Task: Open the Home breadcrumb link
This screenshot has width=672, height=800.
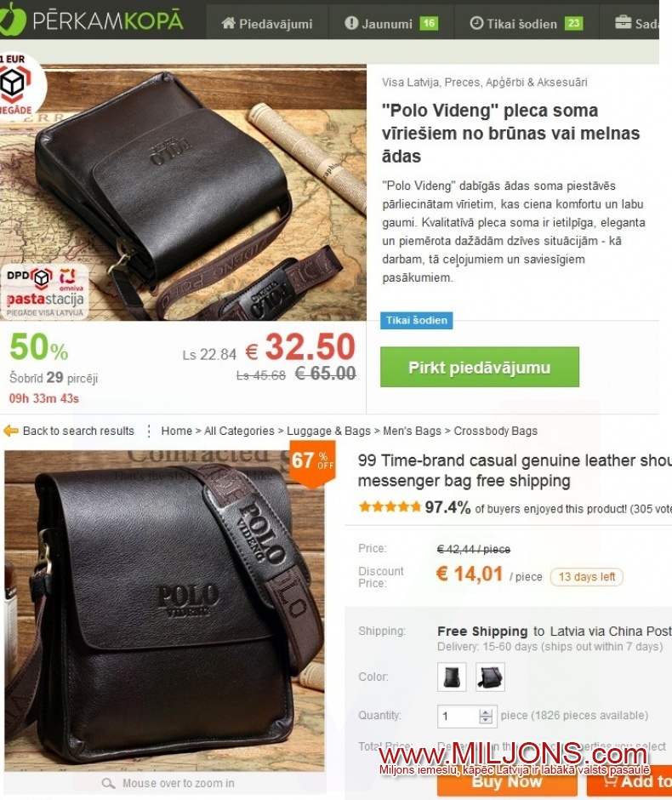Action: click(176, 431)
